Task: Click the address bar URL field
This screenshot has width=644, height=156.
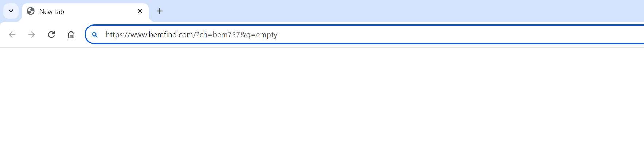Action: [x=364, y=35]
